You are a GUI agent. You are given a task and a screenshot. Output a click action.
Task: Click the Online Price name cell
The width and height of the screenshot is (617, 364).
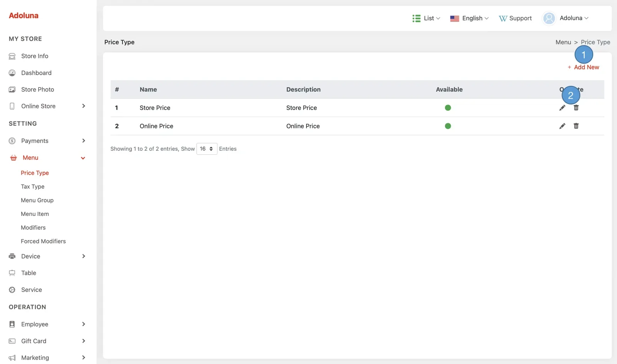[157, 126]
